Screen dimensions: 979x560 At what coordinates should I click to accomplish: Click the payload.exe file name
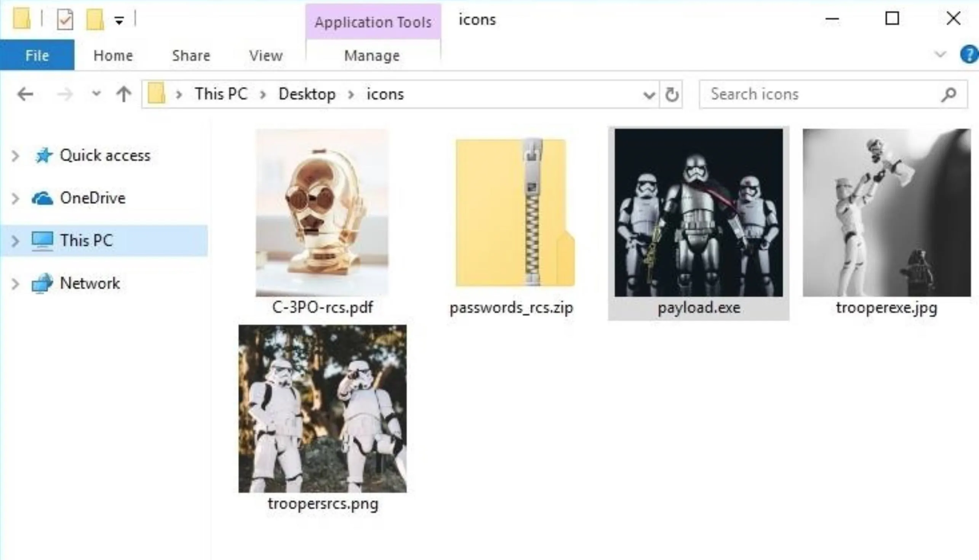tap(699, 308)
